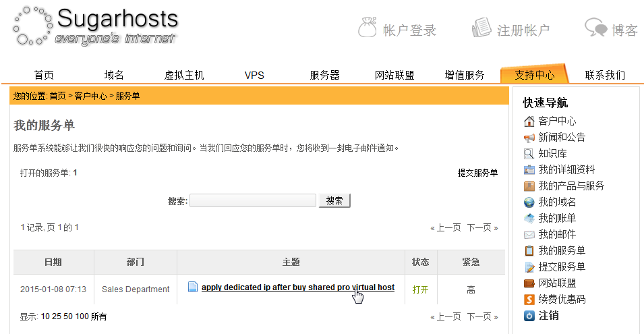The image size is (644, 334).
Task: Open the 虚拟主机 navigation tab
Action: [x=184, y=75]
